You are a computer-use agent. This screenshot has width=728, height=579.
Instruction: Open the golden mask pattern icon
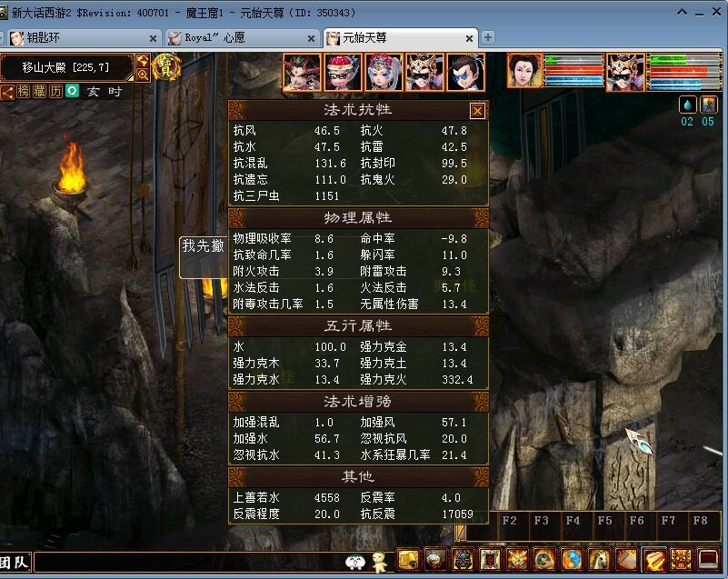coord(681,560)
